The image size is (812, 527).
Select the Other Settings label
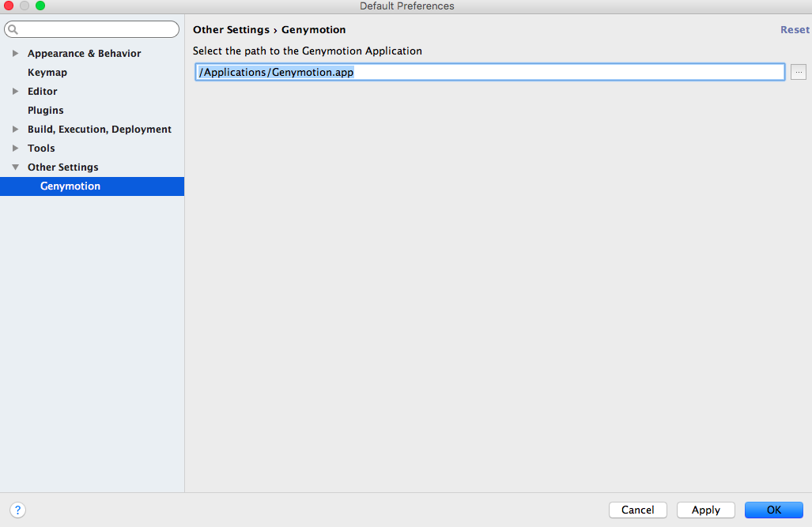[63, 168]
